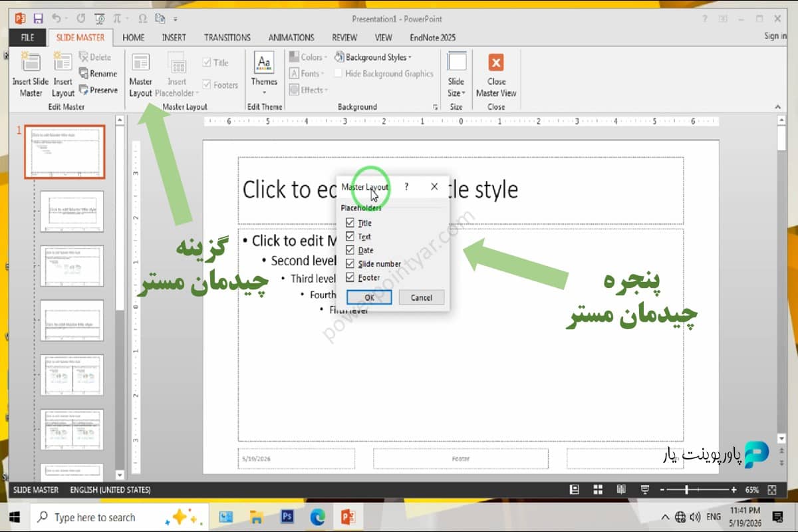Click the zoom in plus button
The width and height of the screenshot is (798, 532).
point(733,489)
